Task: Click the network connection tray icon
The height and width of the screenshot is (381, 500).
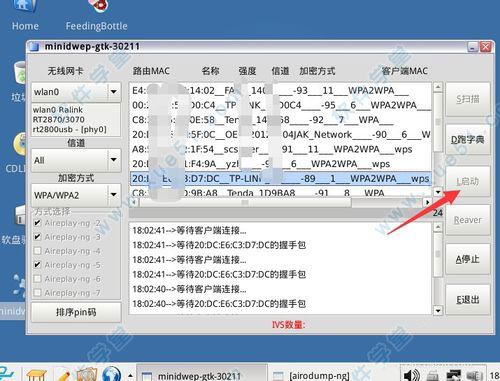Action: click(x=453, y=376)
